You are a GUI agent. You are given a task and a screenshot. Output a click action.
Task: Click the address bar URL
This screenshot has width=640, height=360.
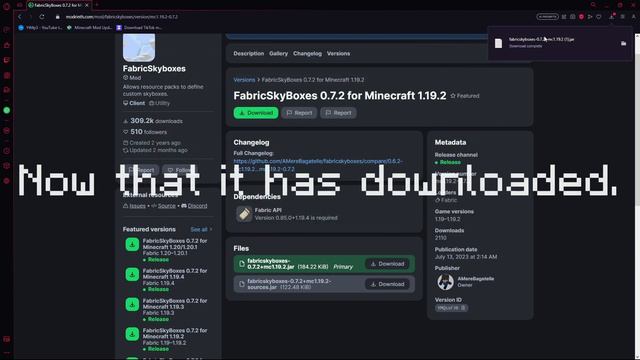122,17
